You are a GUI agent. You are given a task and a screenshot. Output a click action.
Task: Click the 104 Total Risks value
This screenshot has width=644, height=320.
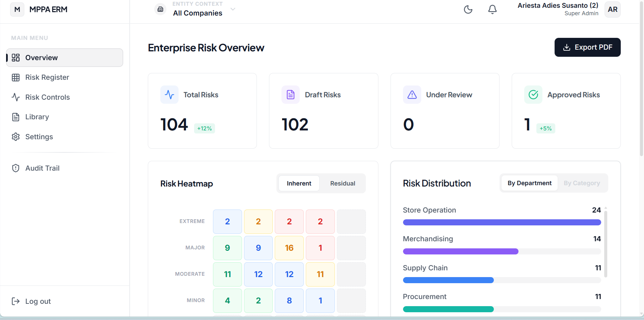(x=174, y=125)
